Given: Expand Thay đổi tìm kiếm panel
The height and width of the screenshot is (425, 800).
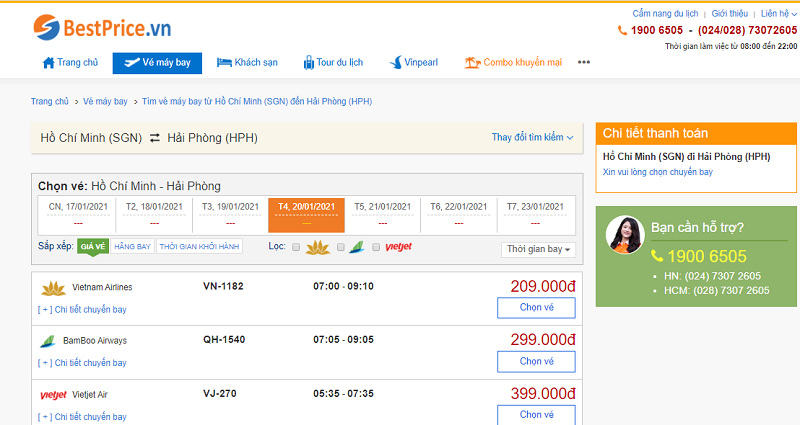Looking at the screenshot, I should [x=532, y=137].
